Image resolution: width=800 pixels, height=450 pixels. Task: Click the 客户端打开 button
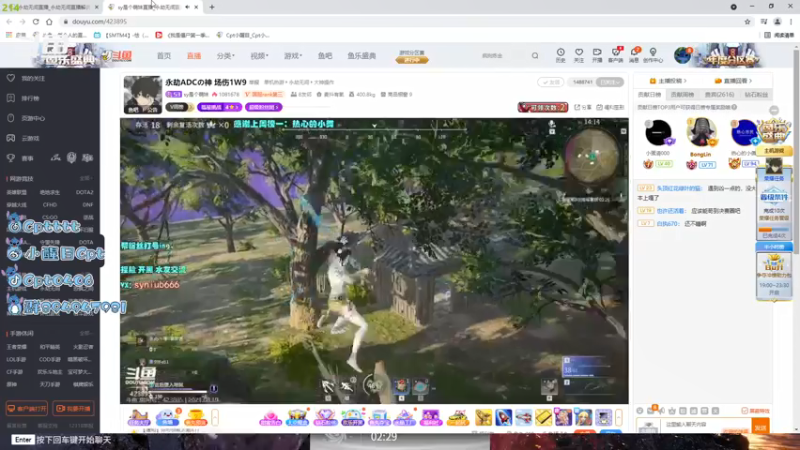27,409
